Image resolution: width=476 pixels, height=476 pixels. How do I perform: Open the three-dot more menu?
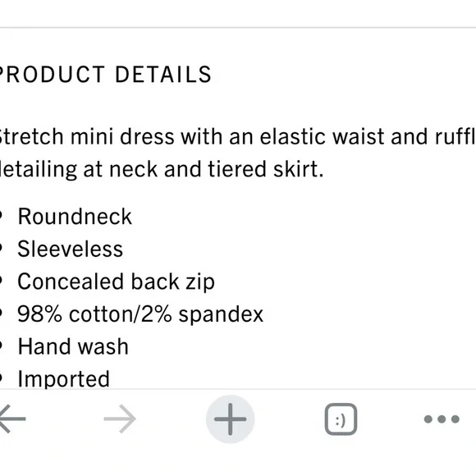[x=442, y=419]
